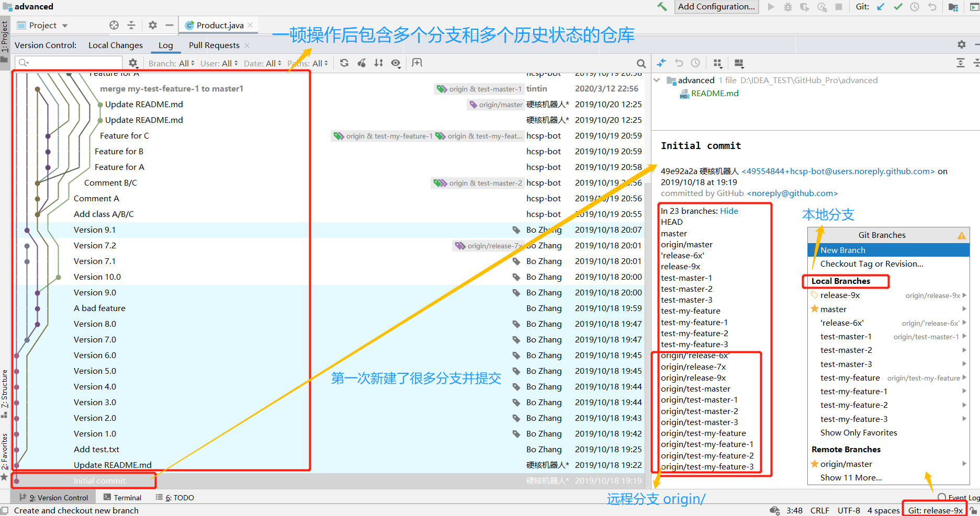Toggle favorite star on origin/master
The width and height of the screenshot is (980, 516).
point(815,464)
